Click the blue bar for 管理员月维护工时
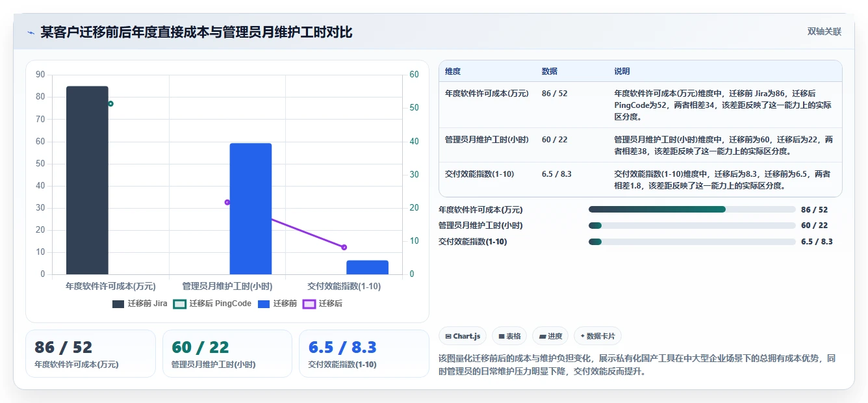The image size is (868, 403). pos(250,209)
